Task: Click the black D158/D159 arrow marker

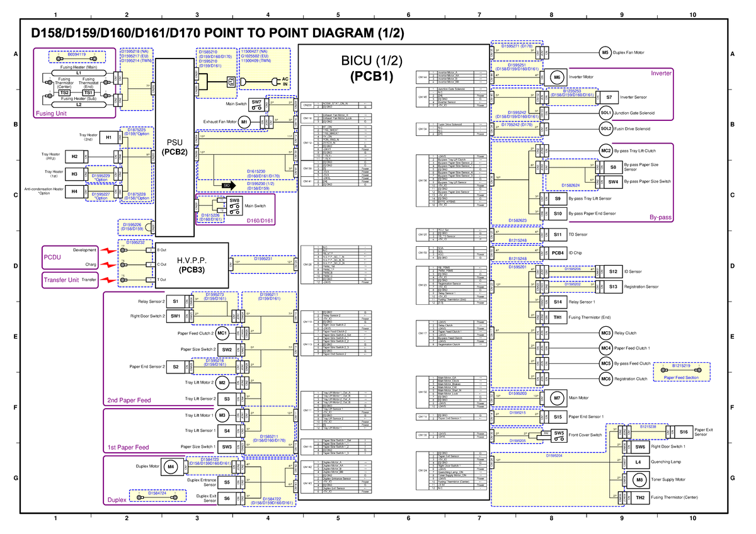Action: [x=228, y=185]
